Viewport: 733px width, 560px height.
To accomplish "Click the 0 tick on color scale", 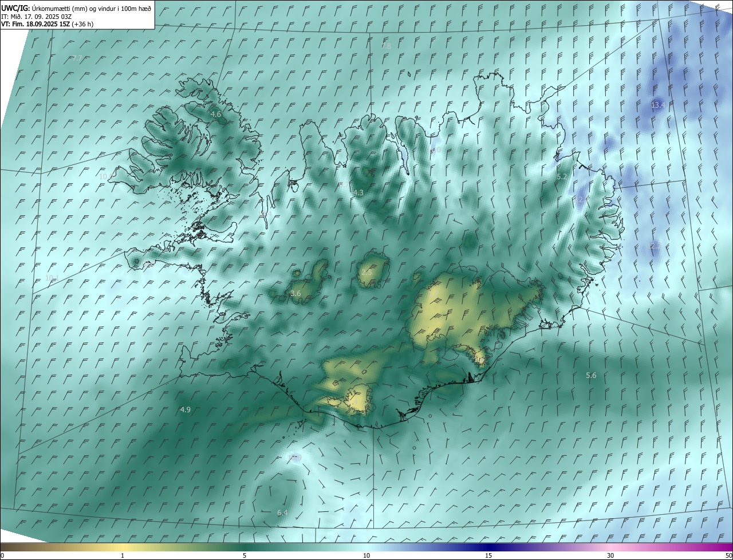I will (2, 556).
